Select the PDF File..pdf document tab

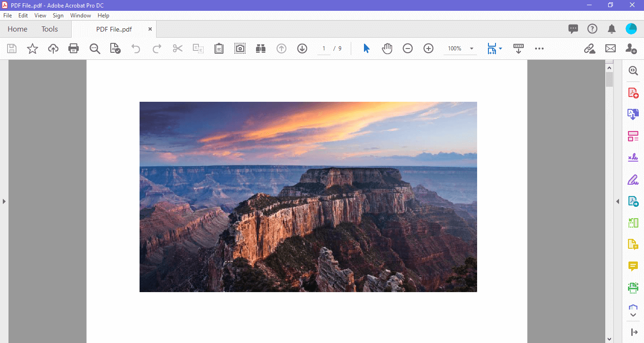pyautogui.click(x=114, y=29)
